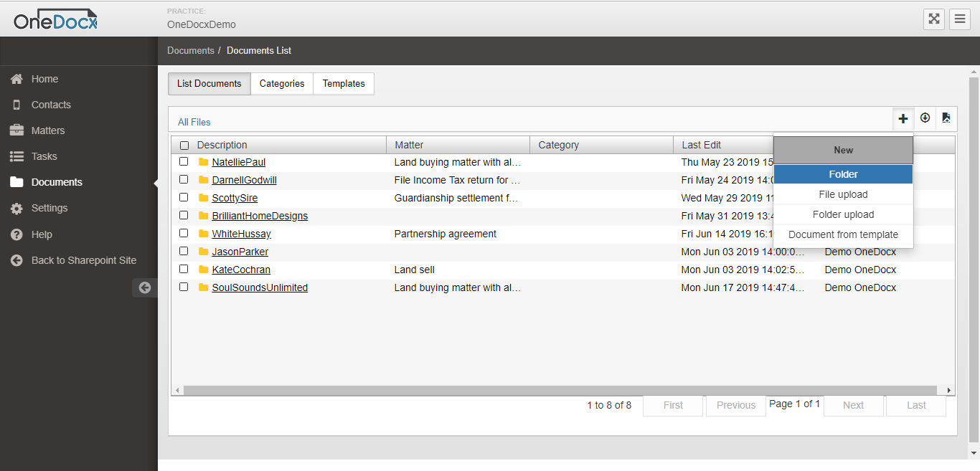Viewport: 980px width, 471px height.
Task: Click the plus New item icon
Action: (x=903, y=118)
